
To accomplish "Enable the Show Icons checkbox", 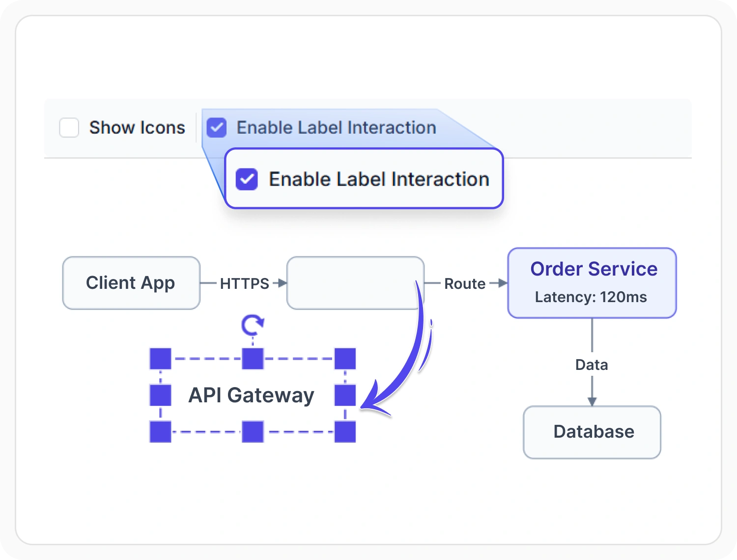I will pyautogui.click(x=69, y=128).
